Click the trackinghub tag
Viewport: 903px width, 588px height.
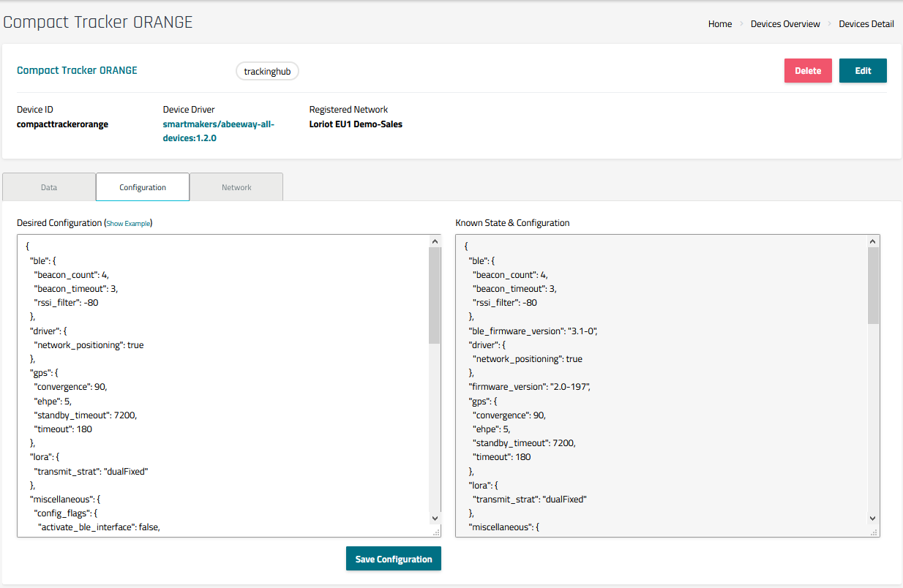[x=267, y=72]
